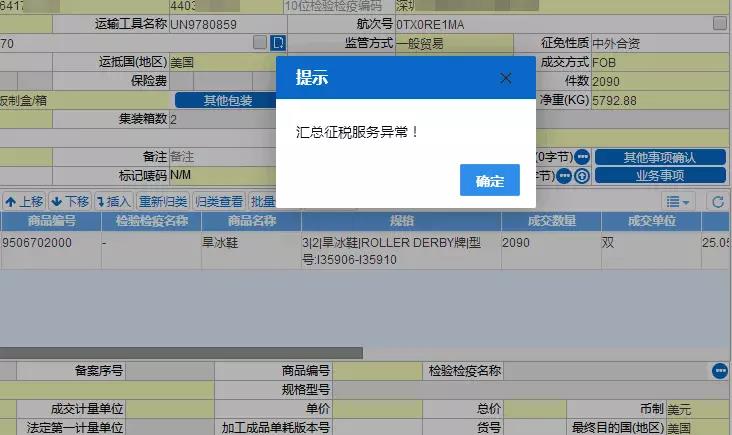Open the 业务事项 panel
Image resolution: width=732 pixels, height=435 pixels.
(x=660, y=176)
